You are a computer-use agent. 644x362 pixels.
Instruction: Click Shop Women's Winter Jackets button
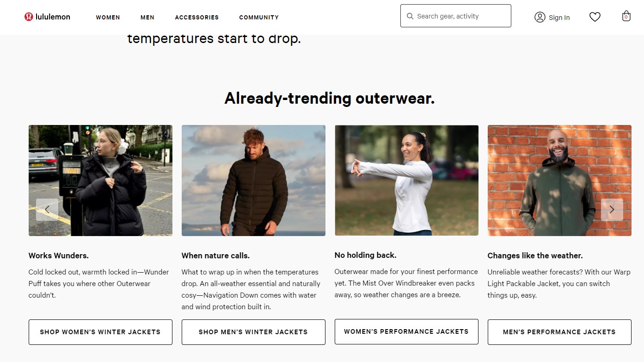tap(100, 332)
